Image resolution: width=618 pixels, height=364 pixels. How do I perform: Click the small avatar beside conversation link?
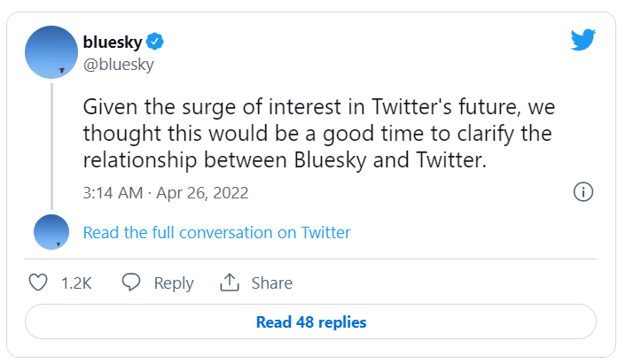[x=51, y=232]
